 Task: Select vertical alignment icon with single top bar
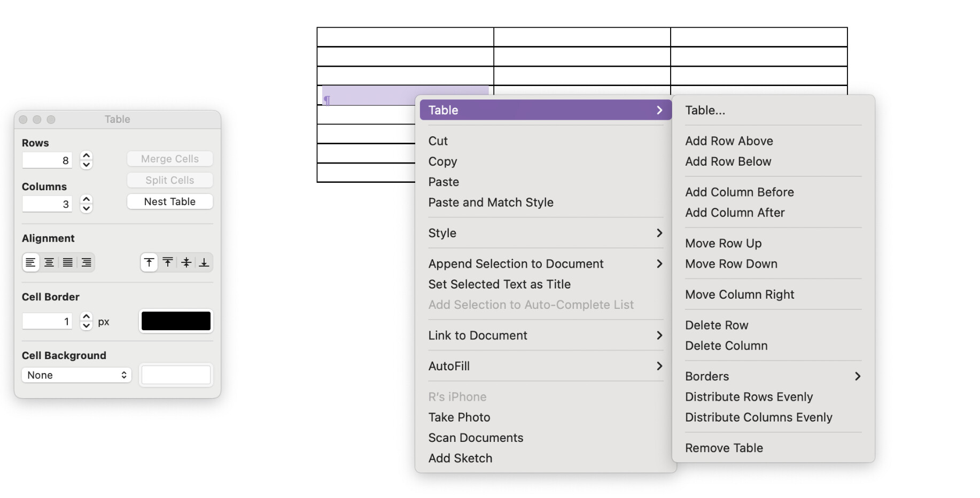(x=149, y=262)
